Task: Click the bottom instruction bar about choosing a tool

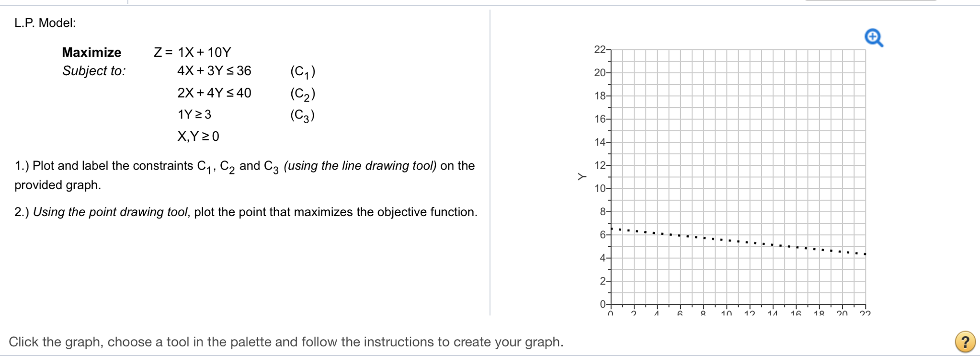Action: [287, 342]
